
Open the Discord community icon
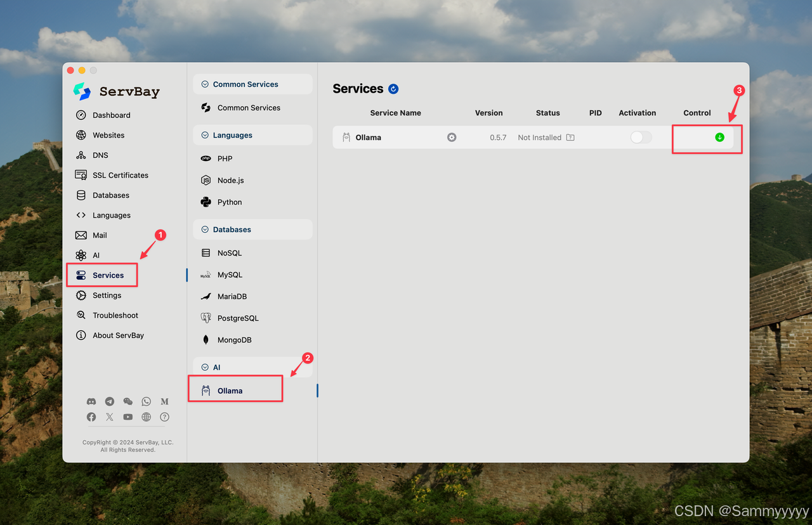pyautogui.click(x=91, y=401)
